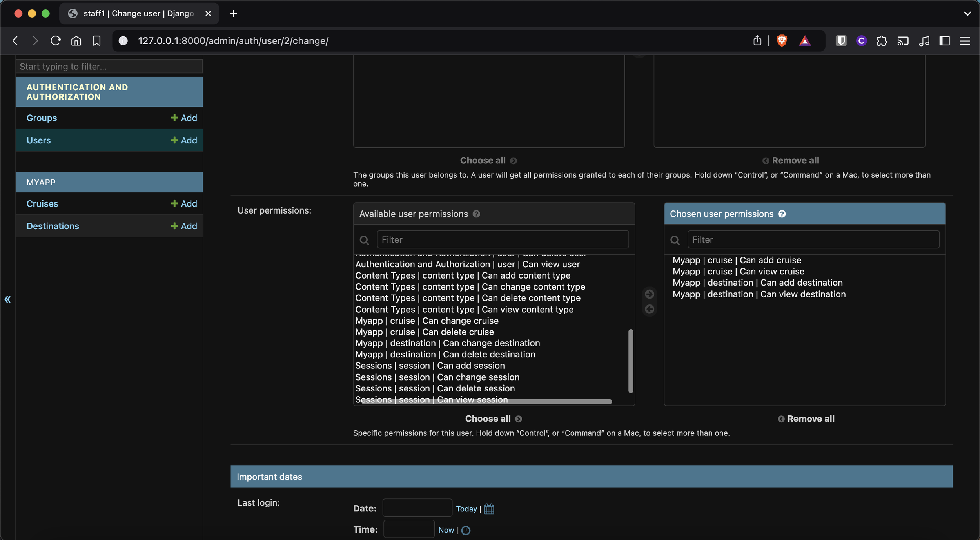980x540 pixels.
Task: Select 'Myapp | cruise | Can change cruise' permission
Action: pyautogui.click(x=426, y=321)
